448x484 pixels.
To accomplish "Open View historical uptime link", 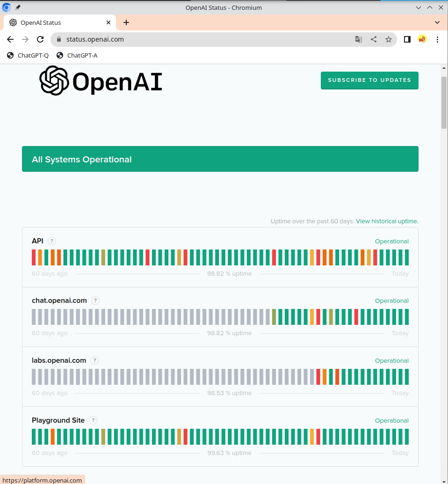I will point(387,221).
